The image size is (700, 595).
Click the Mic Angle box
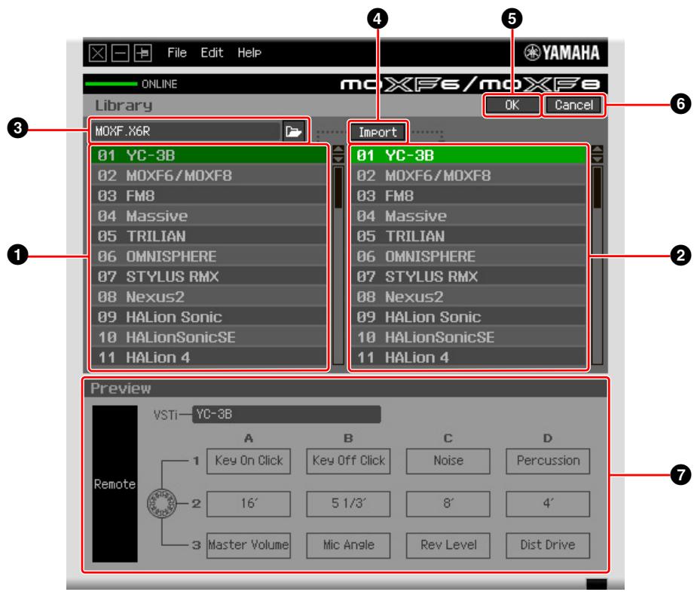(x=349, y=545)
